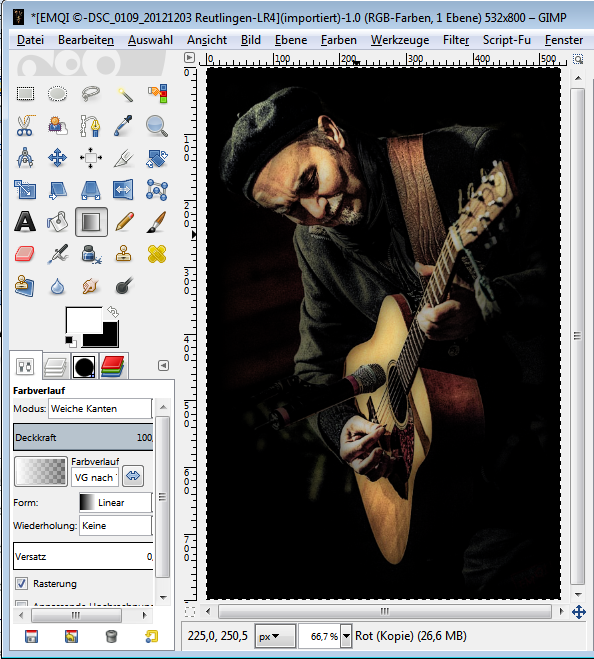
Task: Select the Color Picker eyedropper tool
Action: coord(124,126)
